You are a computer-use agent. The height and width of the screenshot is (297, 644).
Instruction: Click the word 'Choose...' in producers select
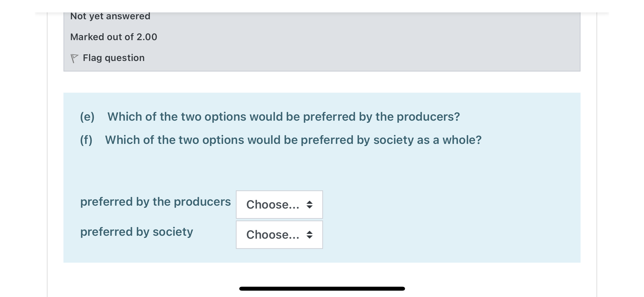pyautogui.click(x=273, y=205)
